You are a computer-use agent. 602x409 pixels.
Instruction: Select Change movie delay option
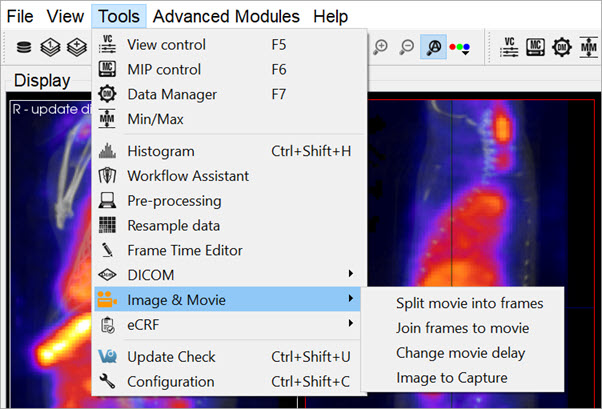[x=460, y=353]
